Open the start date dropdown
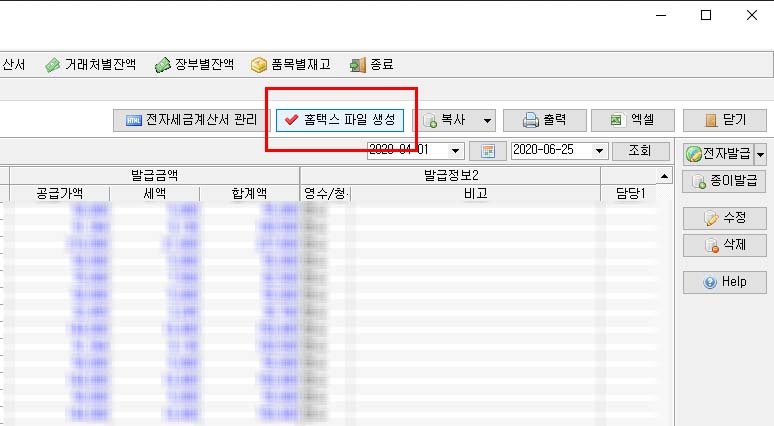774x426 pixels. pos(456,151)
